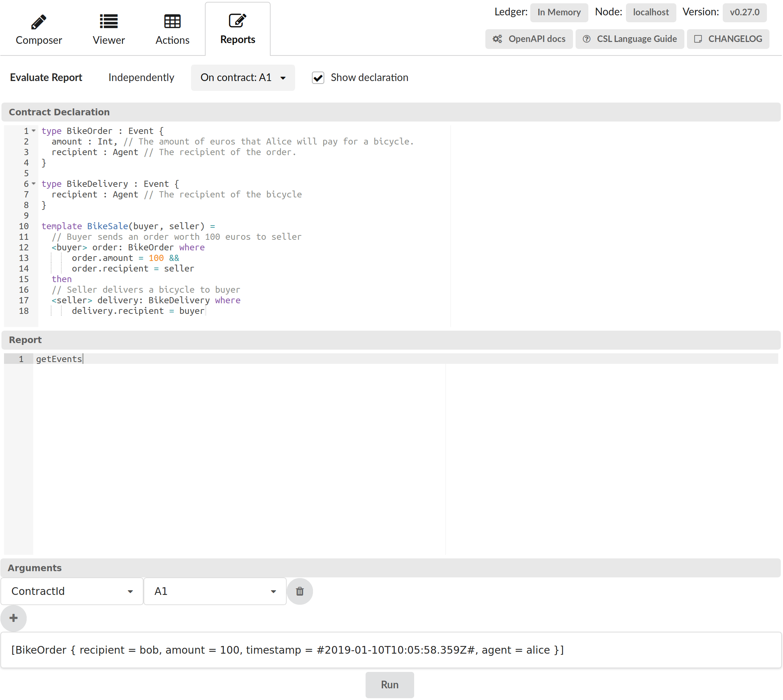Select the Reports edit icon
783x700 pixels.
[x=237, y=21]
